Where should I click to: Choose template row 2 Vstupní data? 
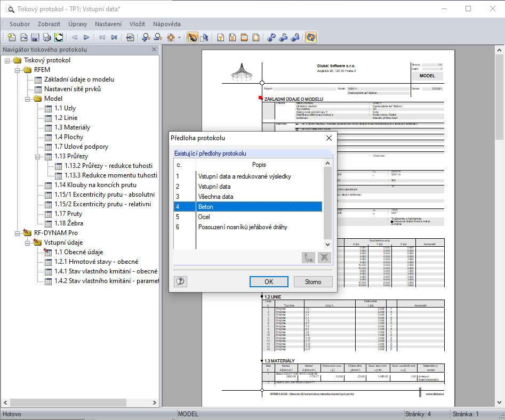point(247,187)
